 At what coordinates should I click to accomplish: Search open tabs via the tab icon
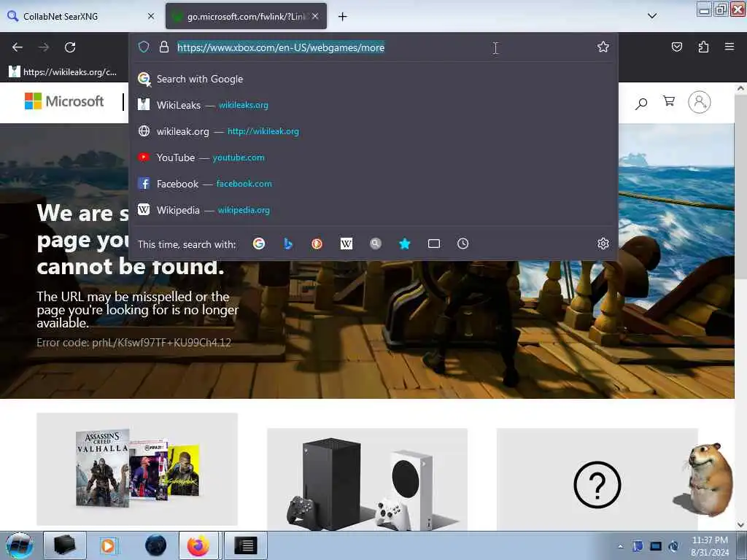(434, 244)
